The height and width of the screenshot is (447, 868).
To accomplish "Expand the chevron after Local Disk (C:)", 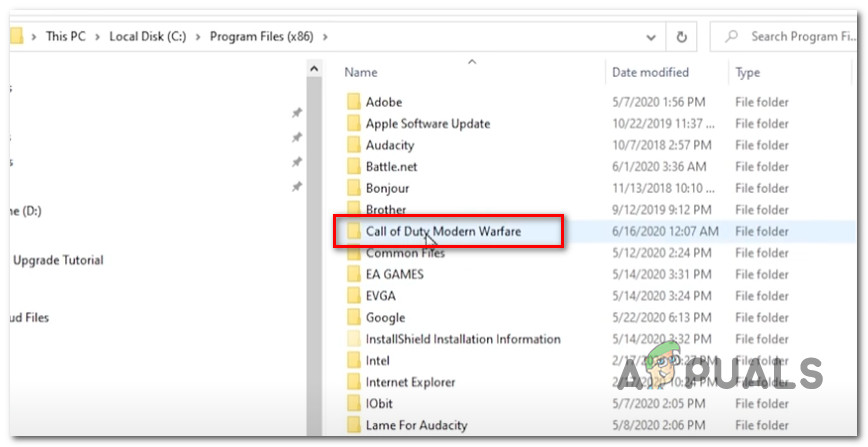I will pyautogui.click(x=198, y=37).
